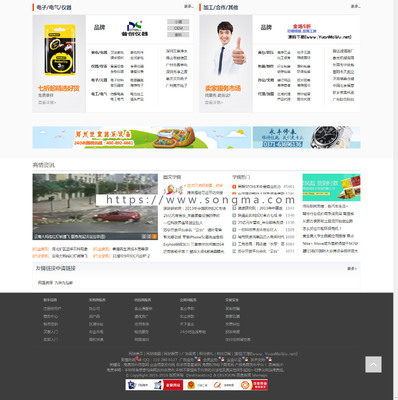Click the red 全场5折 promo text

(x=302, y=26)
